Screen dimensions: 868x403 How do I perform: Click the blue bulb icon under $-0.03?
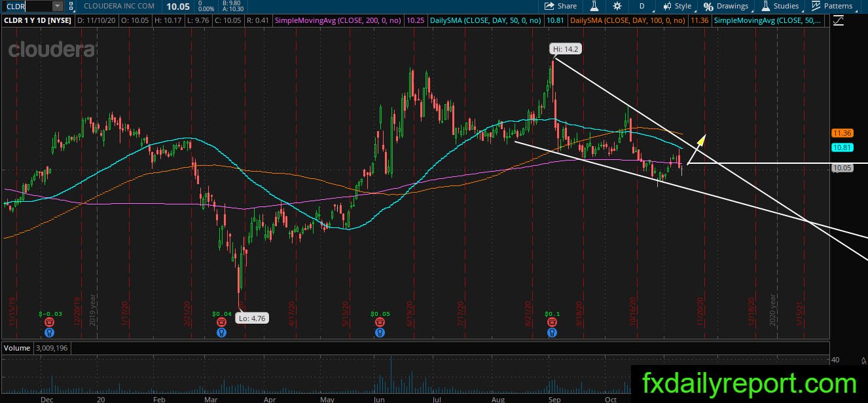coord(49,332)
